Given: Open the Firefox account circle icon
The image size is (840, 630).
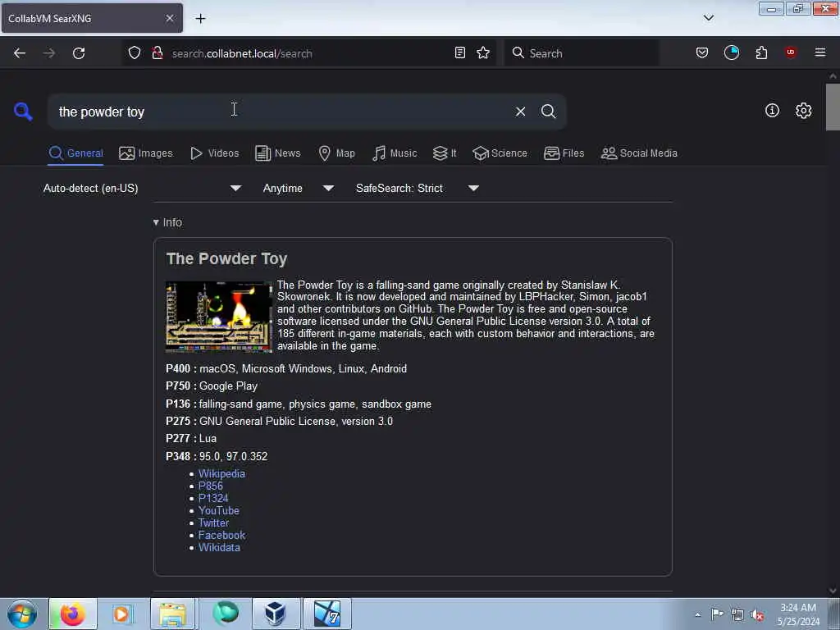Looking at the screenshot, I should coord(732,52).
